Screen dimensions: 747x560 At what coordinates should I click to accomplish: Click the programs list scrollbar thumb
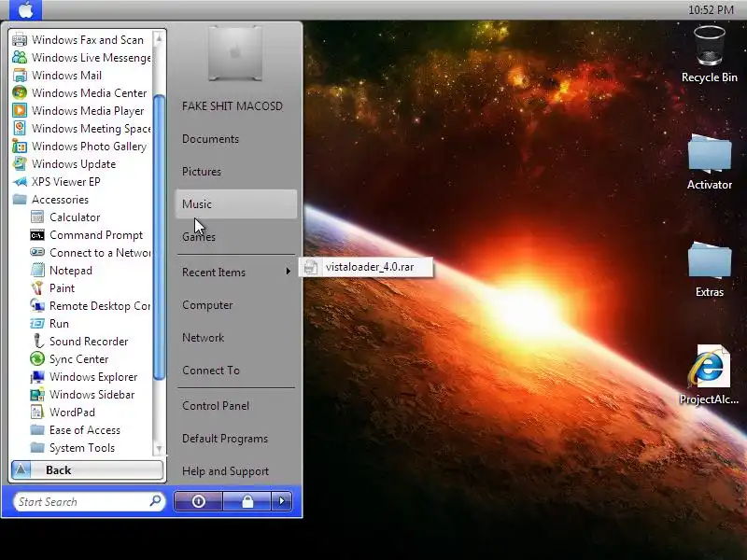click(x=159, y=237)
